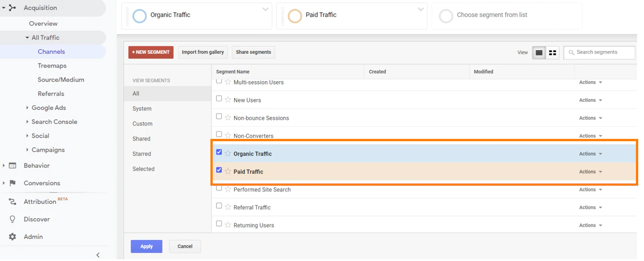Show Custom segments filter
Viewport: 644px width, 261px height.
(x=142, y=124)
